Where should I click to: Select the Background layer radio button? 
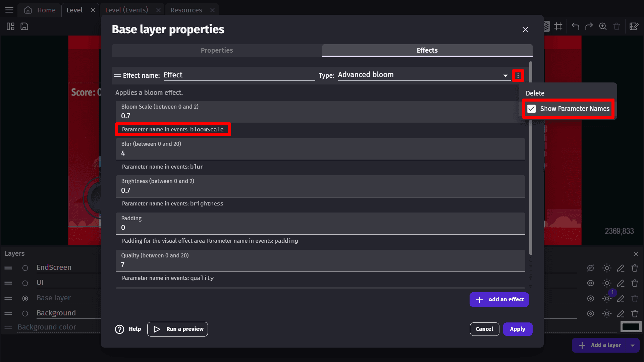click(x=25, y=313)
